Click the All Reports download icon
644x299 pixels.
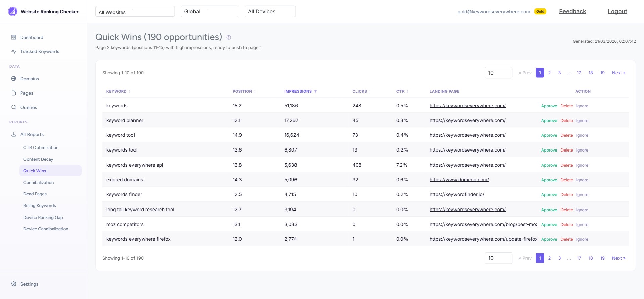[14, 134]
